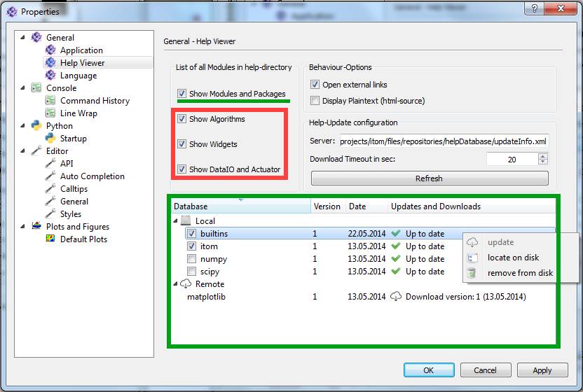Click the trash icon beside remove from disk
This screenshot has height=392, width=583.
(x=472, y=273)
